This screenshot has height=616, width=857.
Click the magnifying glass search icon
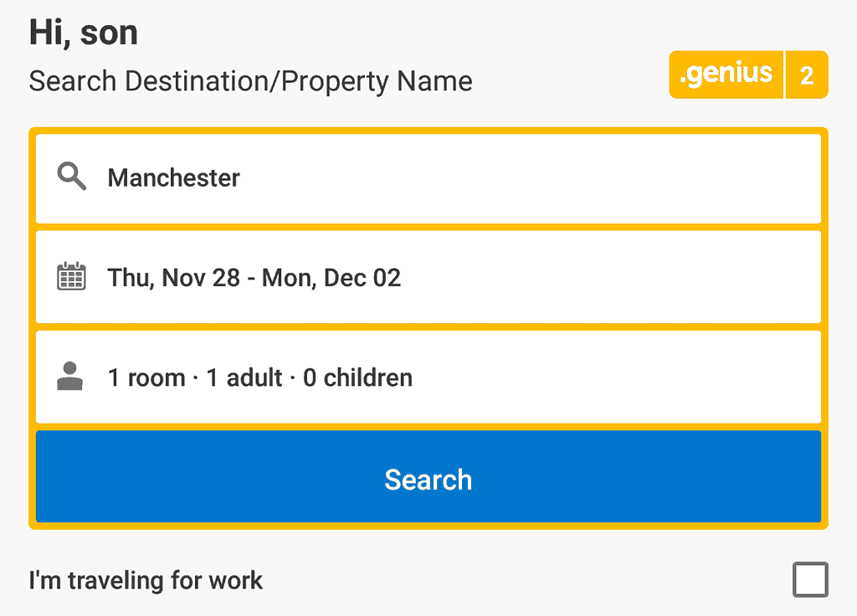pos(72,176)
